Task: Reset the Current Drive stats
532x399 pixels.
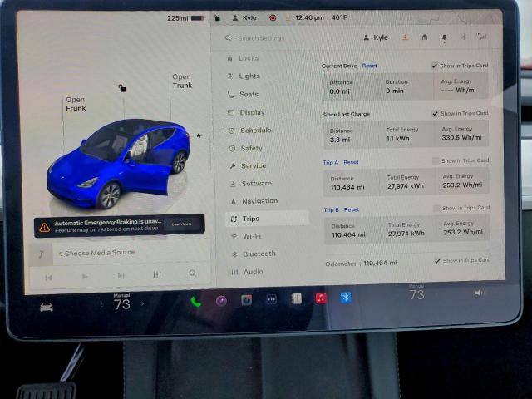Action: tap(369, 66)
